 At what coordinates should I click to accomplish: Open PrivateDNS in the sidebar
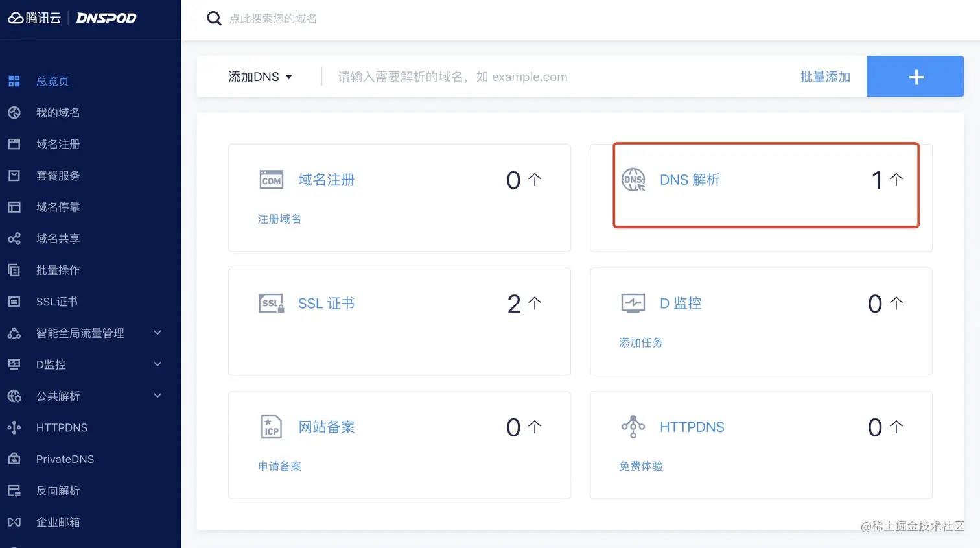pos(65,459)
